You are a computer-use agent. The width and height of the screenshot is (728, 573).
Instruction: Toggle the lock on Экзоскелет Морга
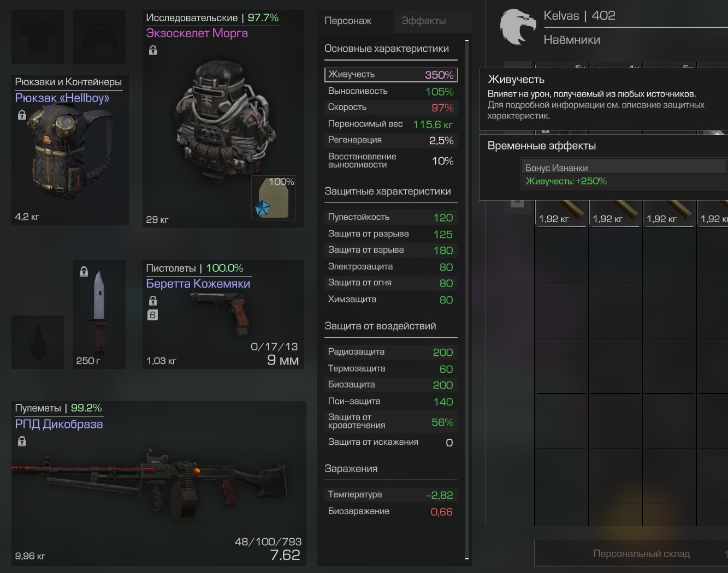(x=153, y=51)
